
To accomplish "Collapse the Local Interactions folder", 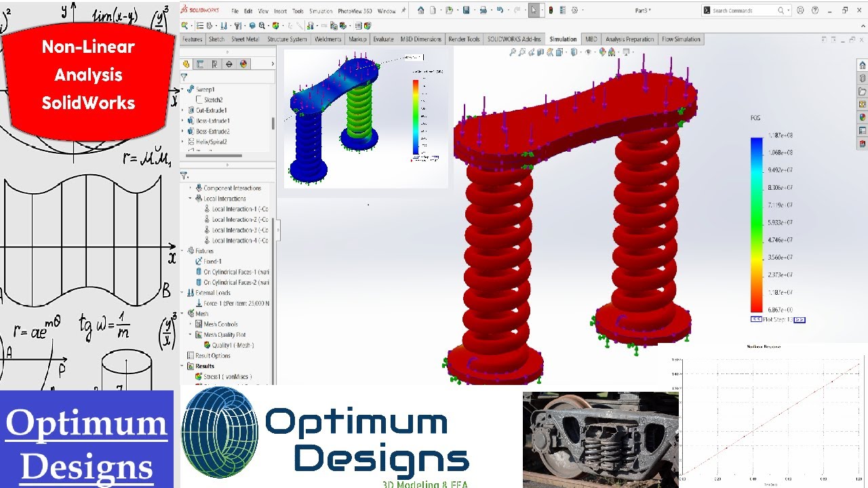I will click(x=191, y=199).
